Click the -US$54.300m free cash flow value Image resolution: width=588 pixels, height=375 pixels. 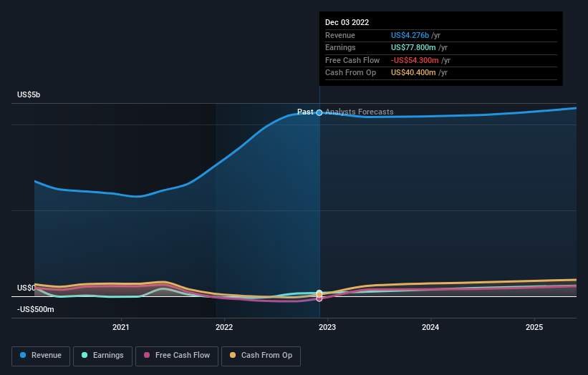coord(415,60)
